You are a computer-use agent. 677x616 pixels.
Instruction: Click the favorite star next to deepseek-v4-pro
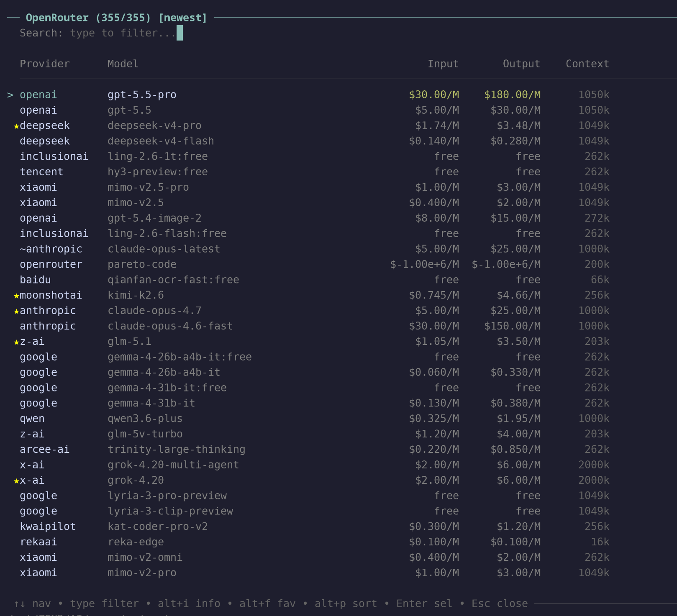(17, 126)
